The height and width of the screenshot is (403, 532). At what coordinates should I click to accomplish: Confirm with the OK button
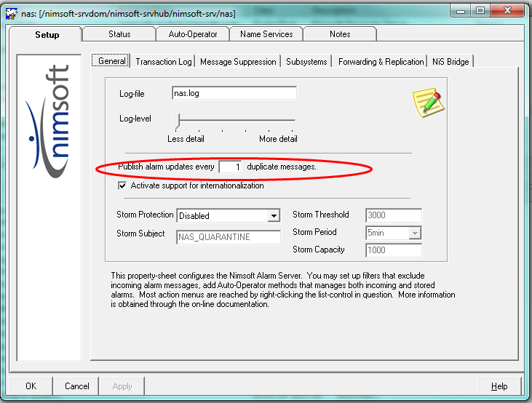tap(31, 386)
